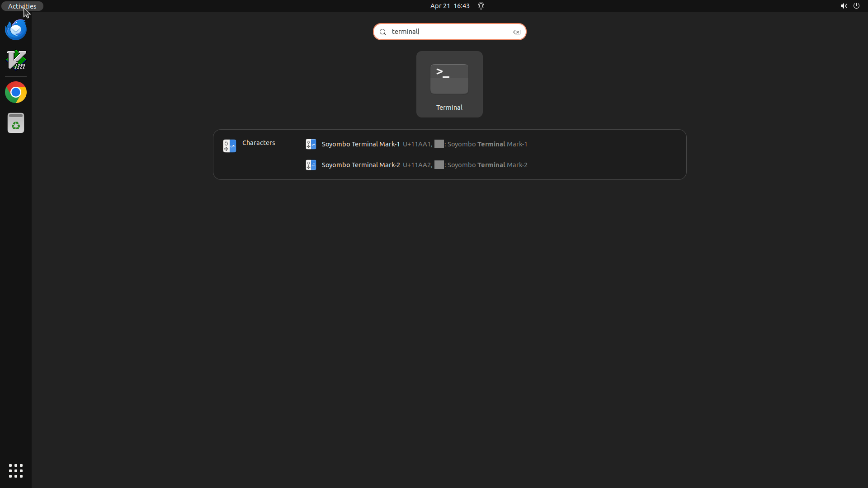This screenshot has height=488, width=868.
Task: Click the volume icon in top bar
Action: (x=844, y=6)
